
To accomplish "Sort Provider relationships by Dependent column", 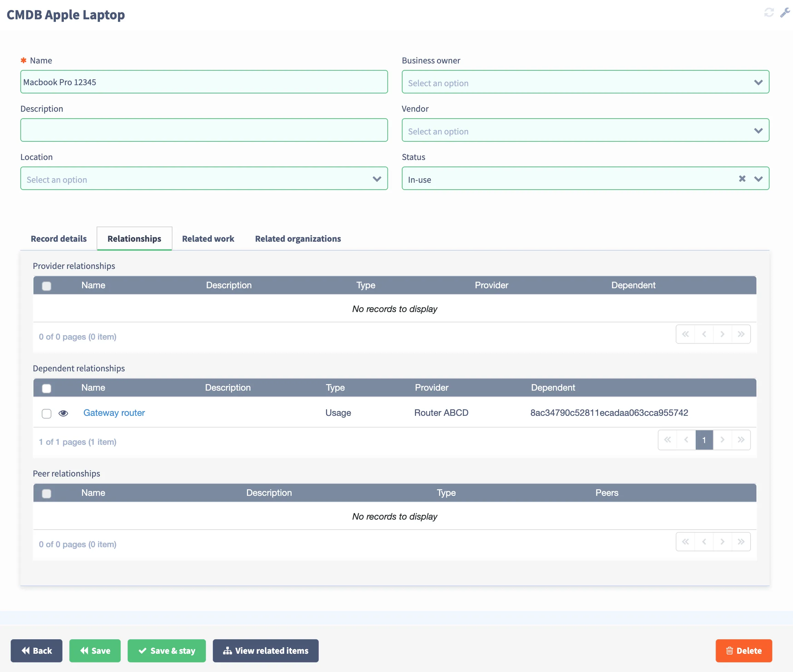I will (x=633, y=285).
